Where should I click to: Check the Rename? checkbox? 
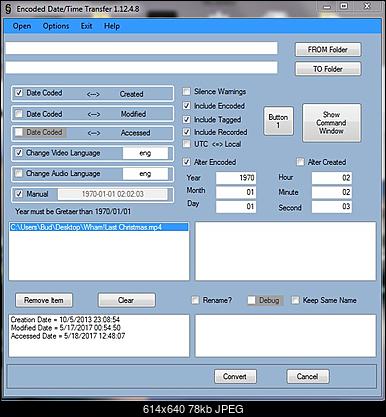click(195, 300)
